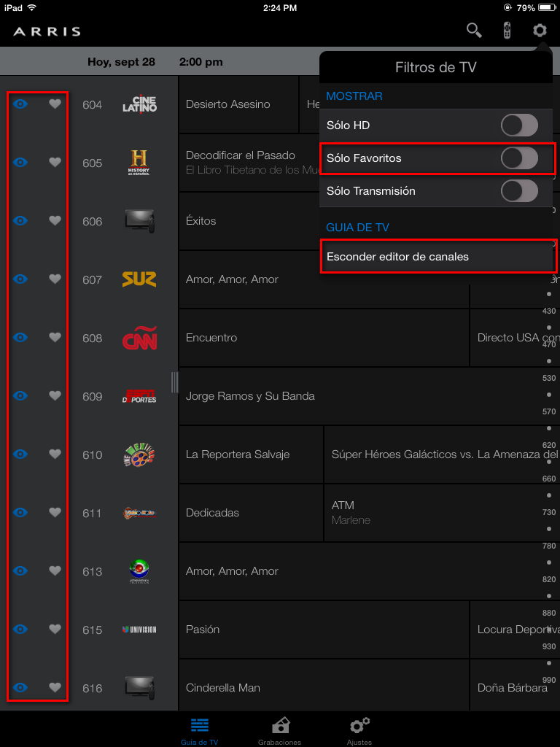The width and height of the screenshot is (560, 747).
Task: Select CNN en Español channel logo
Action: (x=139, y=338)
